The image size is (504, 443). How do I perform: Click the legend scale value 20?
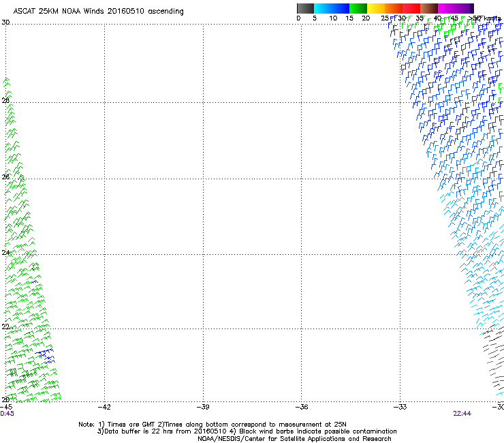click(366, 18)
